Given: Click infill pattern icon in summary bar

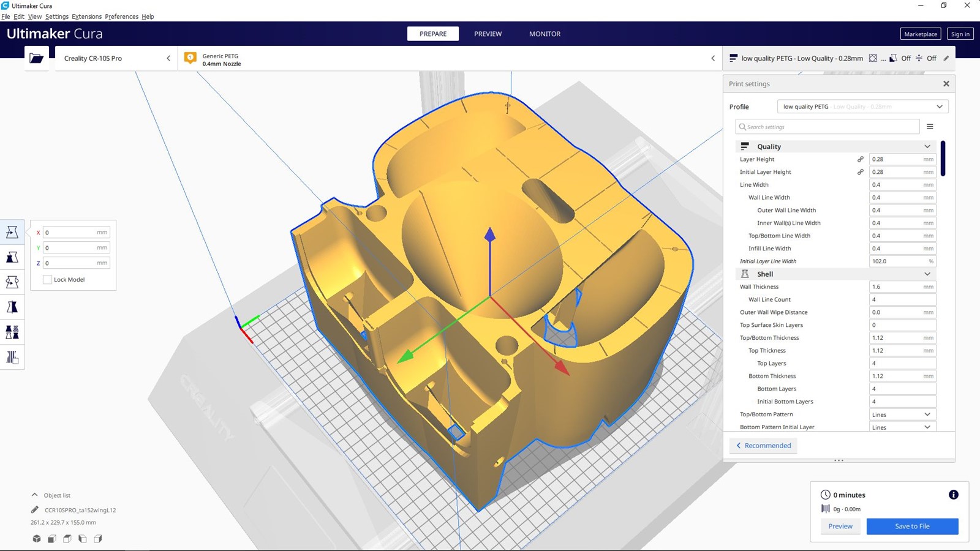Looking at the screenshot, I should pyautogui.click(x=873, y=58).
